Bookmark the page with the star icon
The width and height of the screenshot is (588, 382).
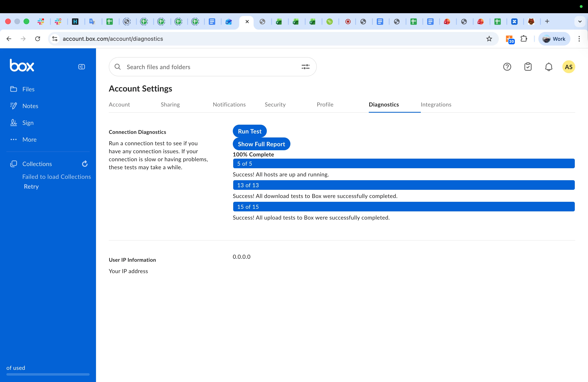point(489,39)
